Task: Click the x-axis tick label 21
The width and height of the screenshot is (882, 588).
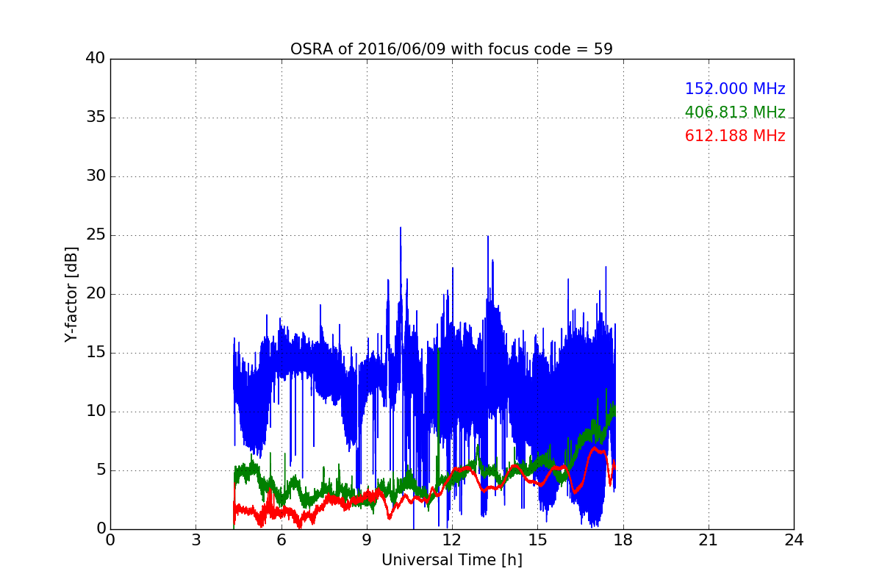Action: click(709, 539)
